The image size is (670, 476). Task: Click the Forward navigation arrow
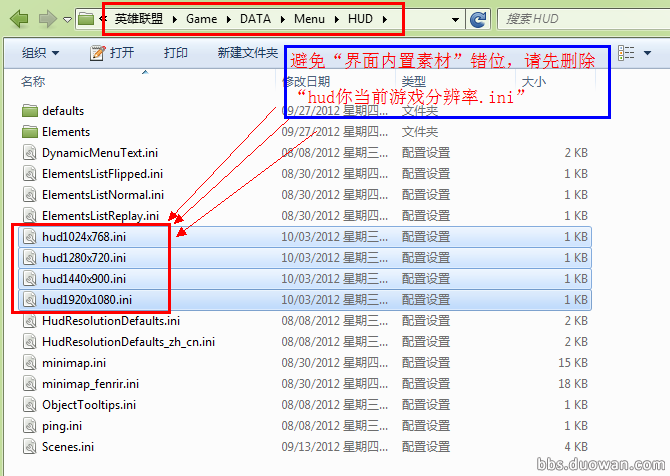click(47, 19)
